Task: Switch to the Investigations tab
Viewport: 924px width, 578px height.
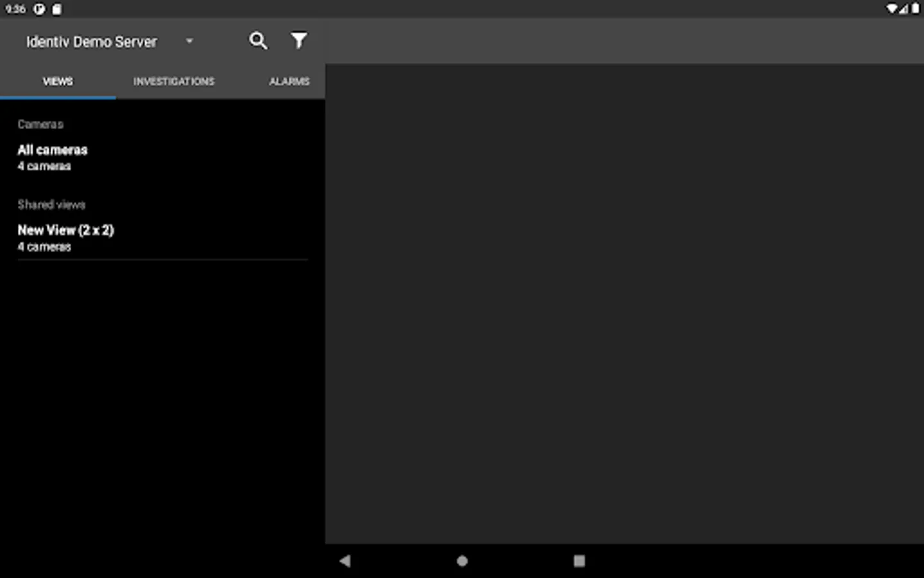Action: (174, 82)
